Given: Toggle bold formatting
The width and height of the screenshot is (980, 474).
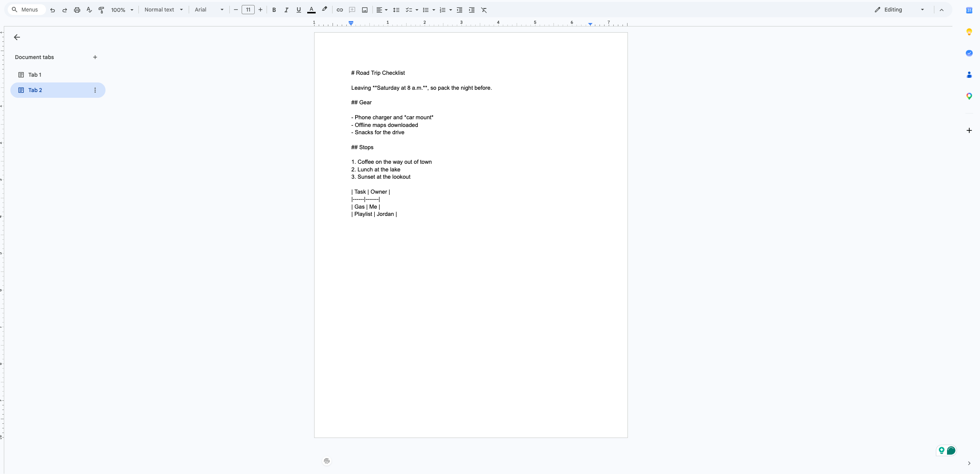Looking at the screenshot, I should pyautogui.click(x=274, y=10).
